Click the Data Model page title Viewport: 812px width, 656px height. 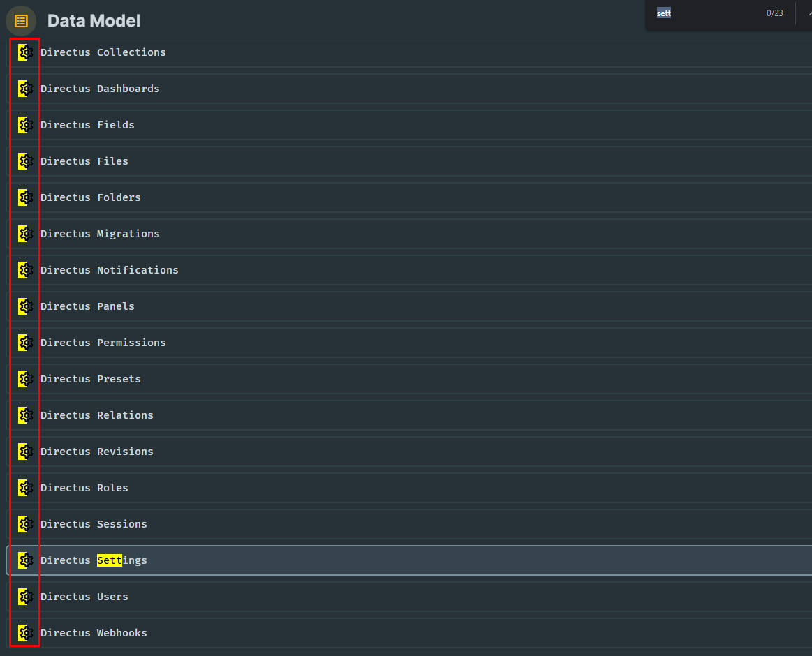[x=94, y=21]
